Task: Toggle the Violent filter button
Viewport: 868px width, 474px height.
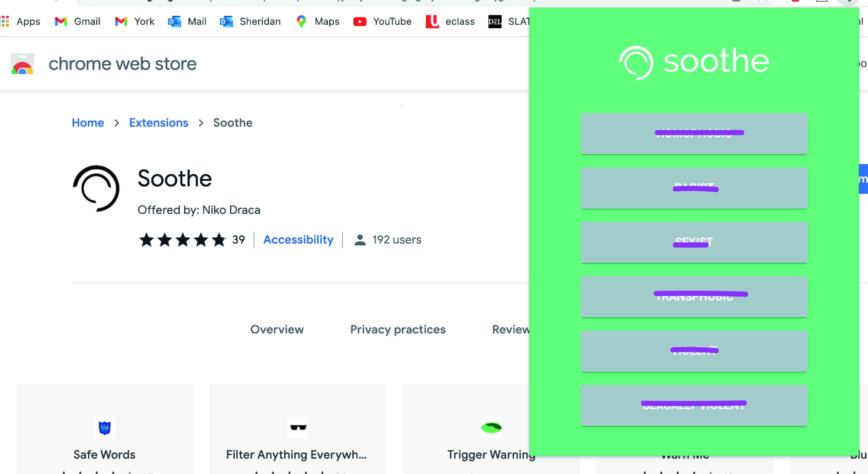Action: pyautogui.click(x=694, y=351)
